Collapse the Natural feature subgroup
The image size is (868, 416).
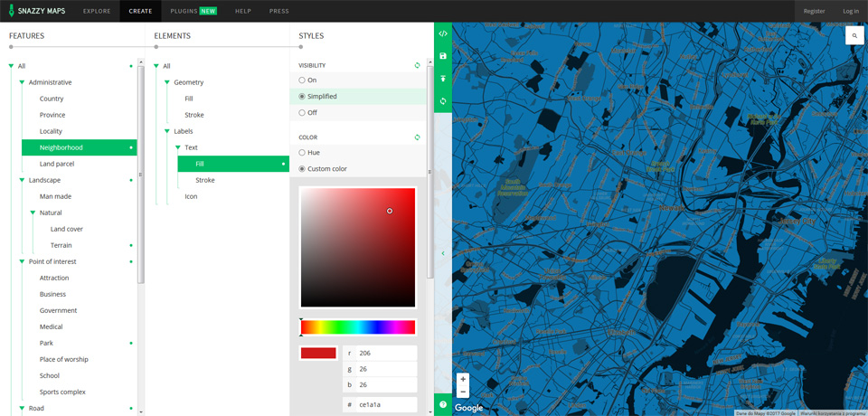[x=33, y=213]
